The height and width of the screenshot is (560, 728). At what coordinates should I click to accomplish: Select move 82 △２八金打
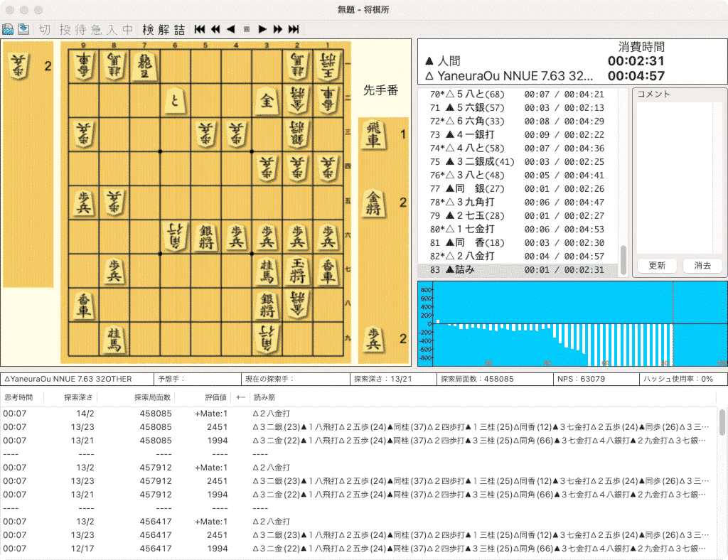click(518, 256)
